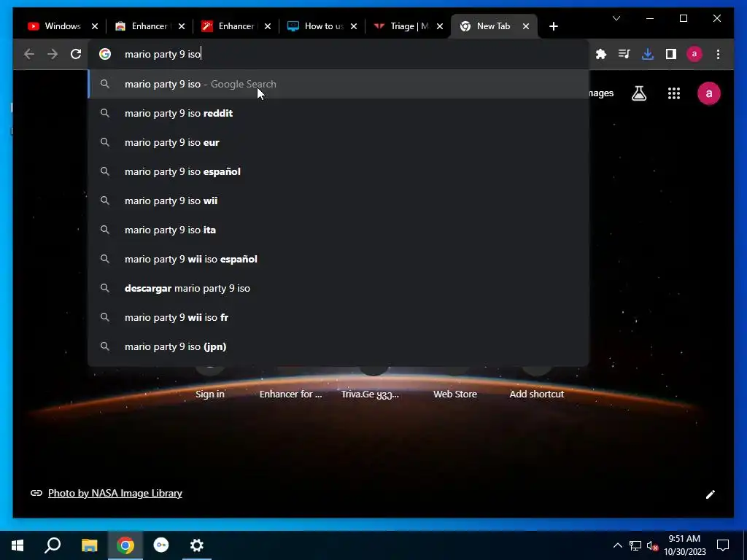Open the Settings gear in taskbar
This screenshot has width=747, height=560.
[197, 545]
